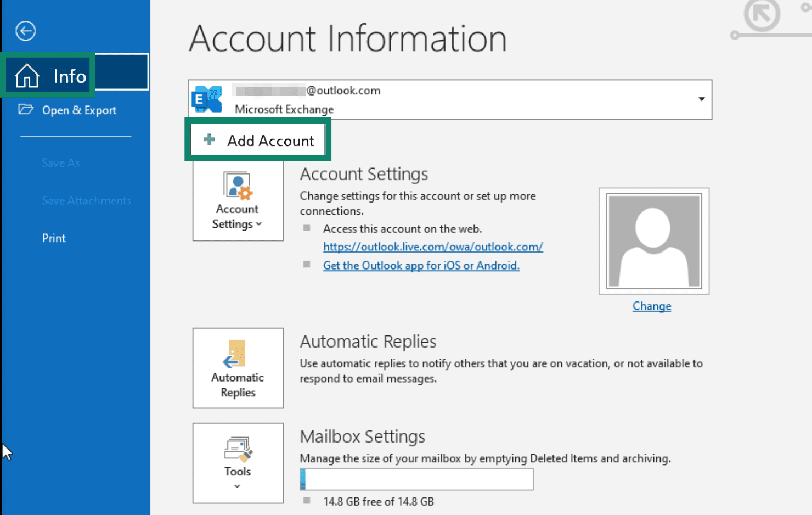Open Get the Outlook app link
The height and width of the screenshot is (515, 812).
tap(421, 266)
